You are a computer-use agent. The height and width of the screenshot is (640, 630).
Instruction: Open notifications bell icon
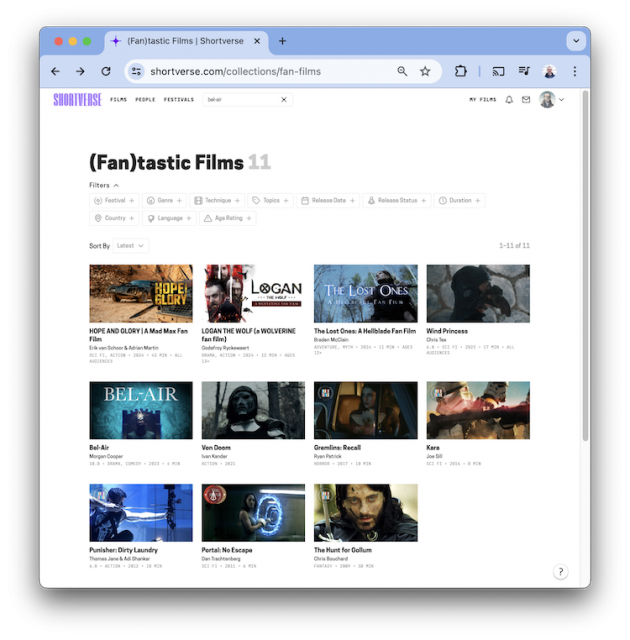[509, 100]
